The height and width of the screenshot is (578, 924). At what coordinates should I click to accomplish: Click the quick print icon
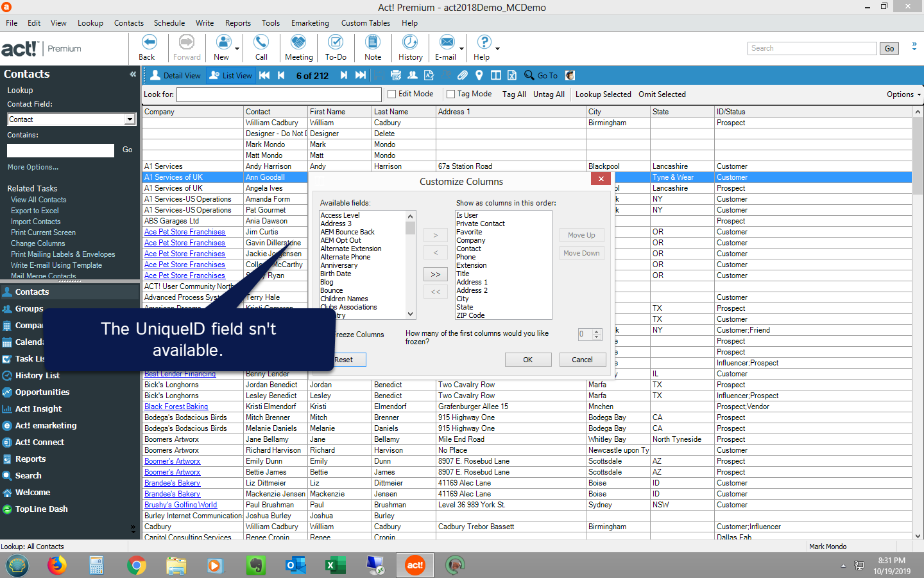coord(396,75)
